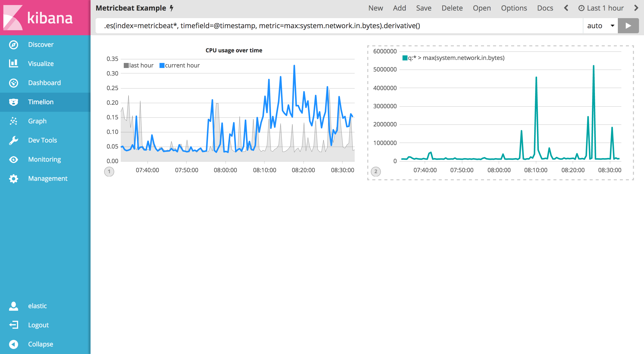Open the auto interval dropdown
Screen dimensions: 644x354
click(x=600, y=26)
